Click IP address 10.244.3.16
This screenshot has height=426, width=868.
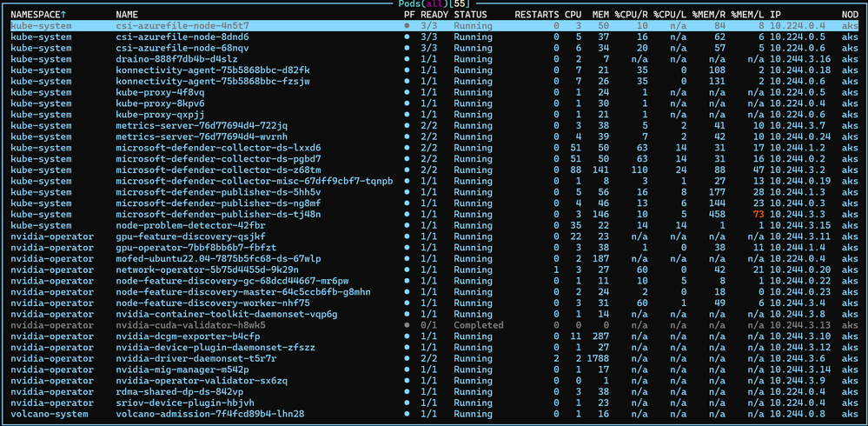[800, 59]
